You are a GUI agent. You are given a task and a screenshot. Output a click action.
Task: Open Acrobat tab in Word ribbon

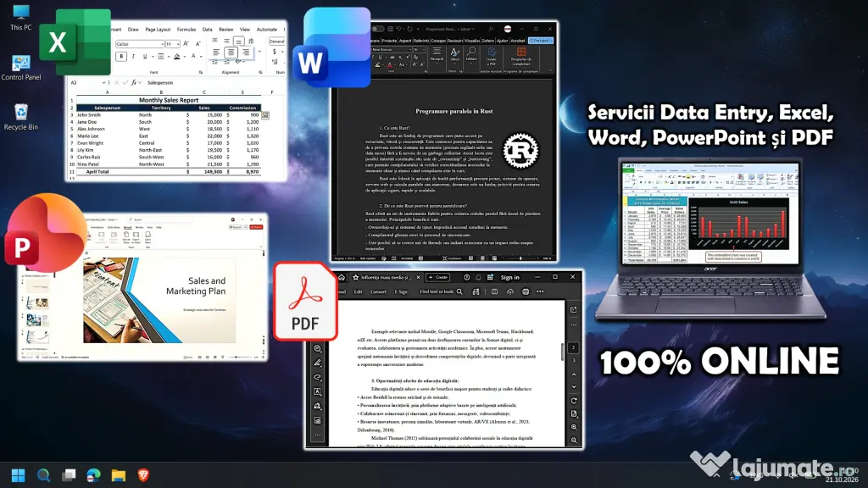tap(518, 41)
